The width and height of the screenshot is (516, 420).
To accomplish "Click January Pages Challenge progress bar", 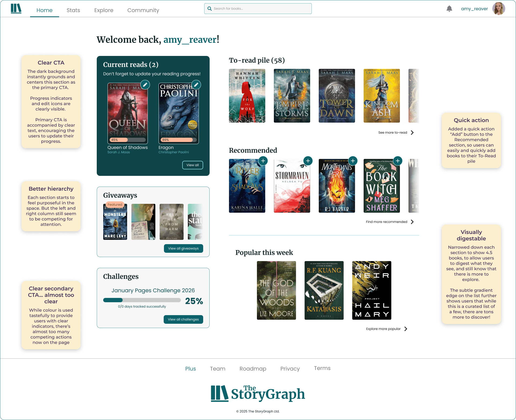I will point(142,300).
